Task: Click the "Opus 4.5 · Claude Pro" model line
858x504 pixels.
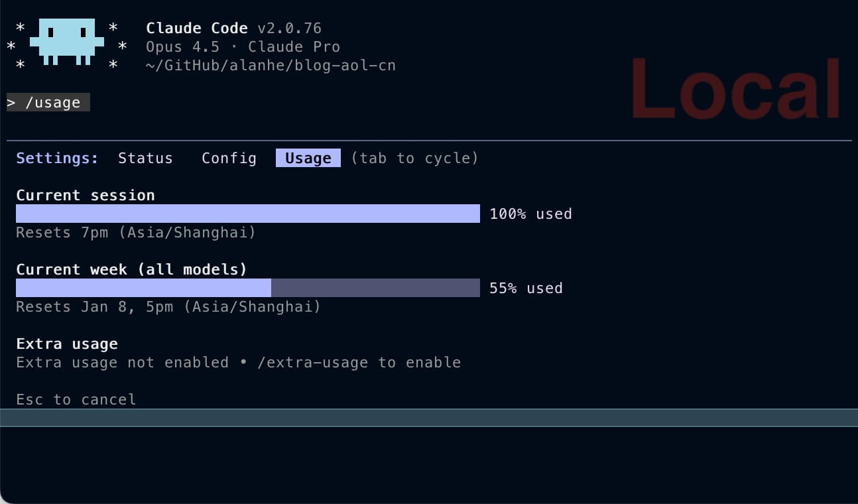Action: 243,47
